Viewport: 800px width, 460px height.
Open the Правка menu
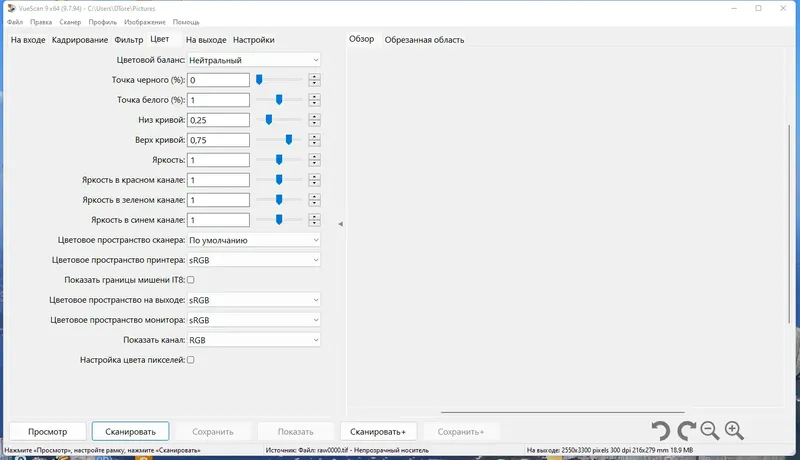point(41,22)
